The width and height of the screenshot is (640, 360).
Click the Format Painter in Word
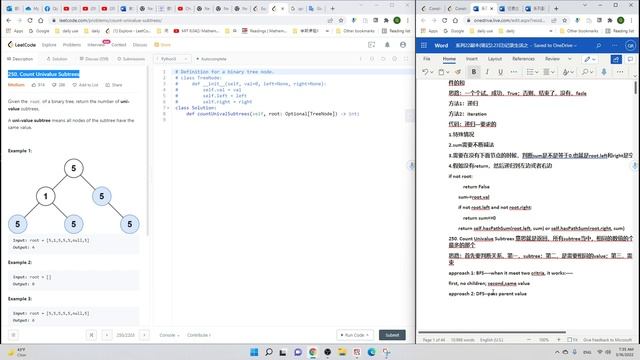(x=458, y=72)
